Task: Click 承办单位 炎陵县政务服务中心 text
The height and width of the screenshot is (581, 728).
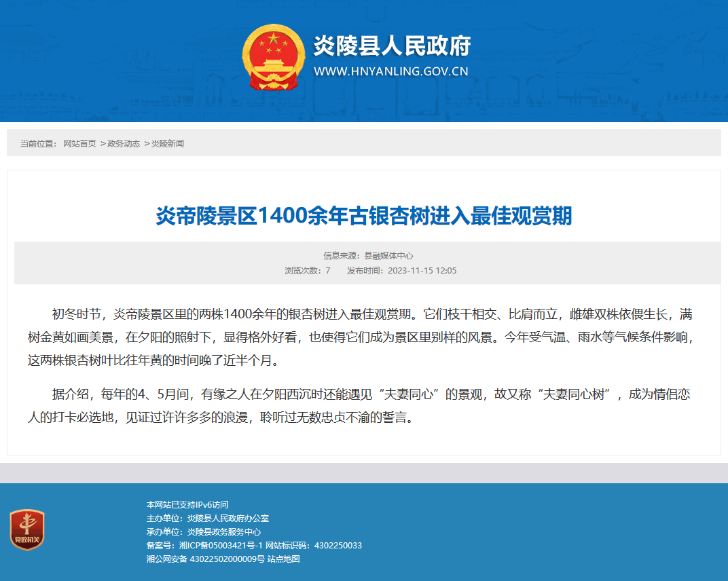Action: (x=203, y=532)
